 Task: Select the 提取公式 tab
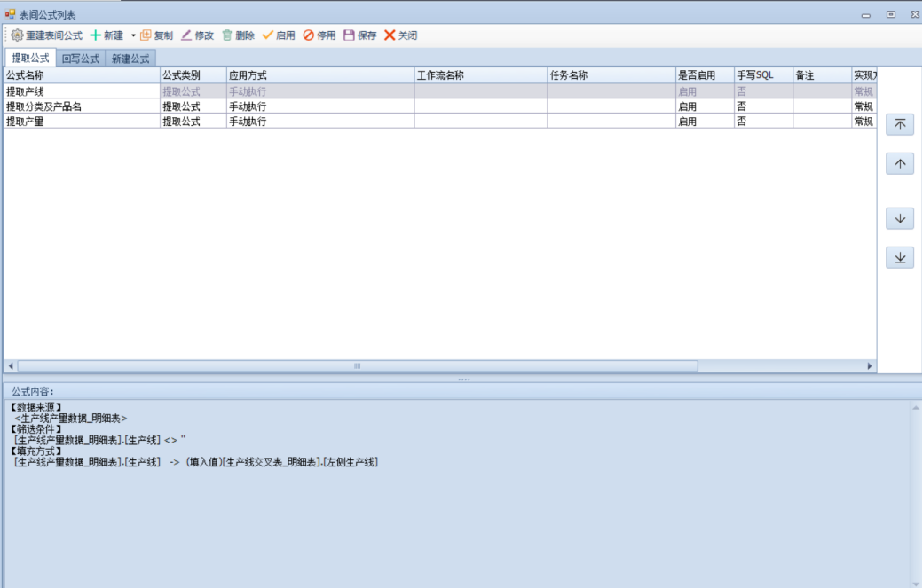(x=30, y=58)
